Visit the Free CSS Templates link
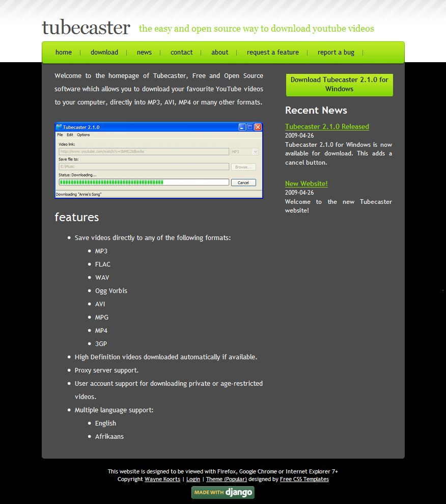The height and width of the screenshot is (504, 446). (304, 479)
